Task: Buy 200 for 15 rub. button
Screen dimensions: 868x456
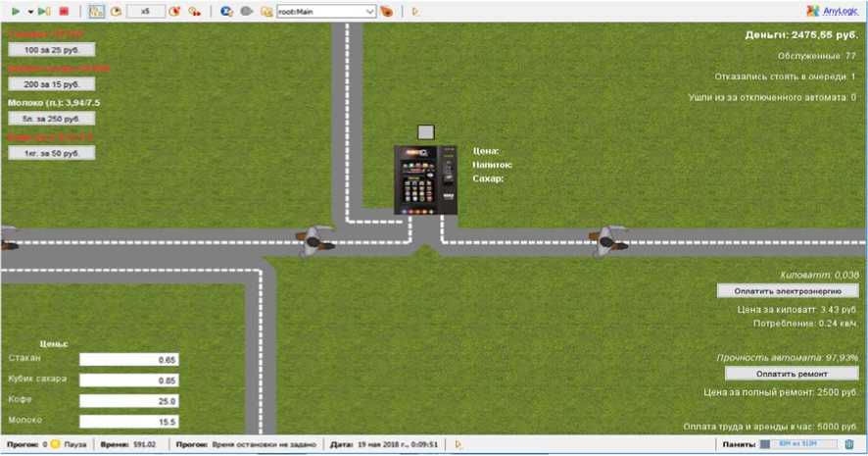Action: pyautogui.click(x=52, y=84)
